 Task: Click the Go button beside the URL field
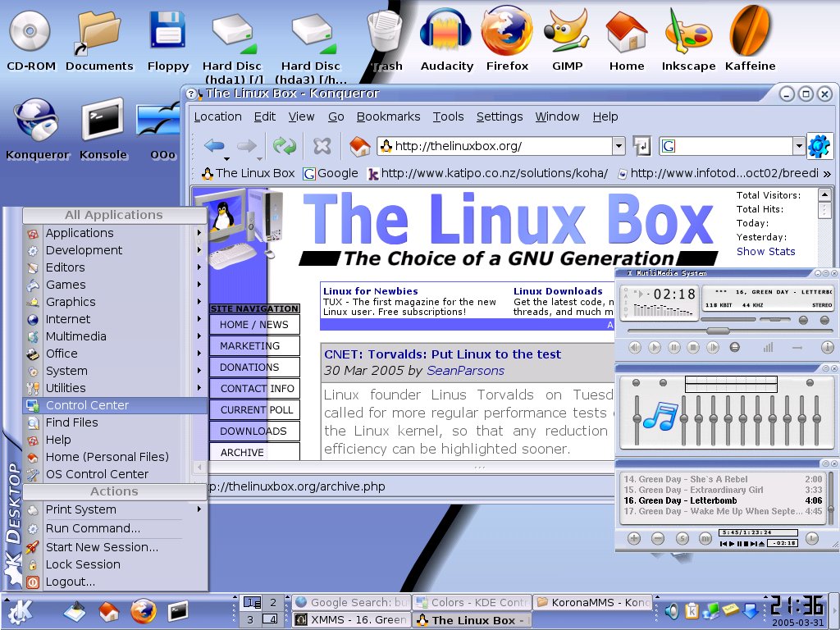(641, 146)
